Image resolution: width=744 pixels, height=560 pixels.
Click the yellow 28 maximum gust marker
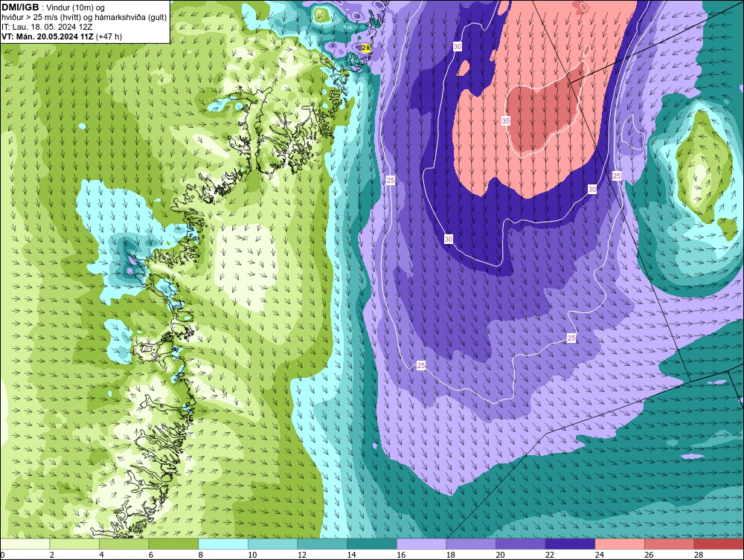coord(366,48)
